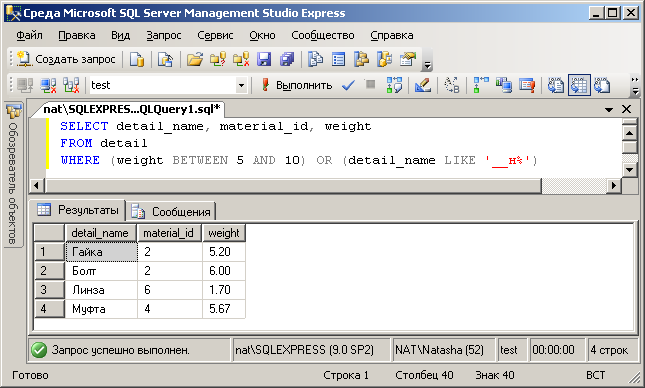Toggle SQLCMD Mode icon

coord(527,85)
